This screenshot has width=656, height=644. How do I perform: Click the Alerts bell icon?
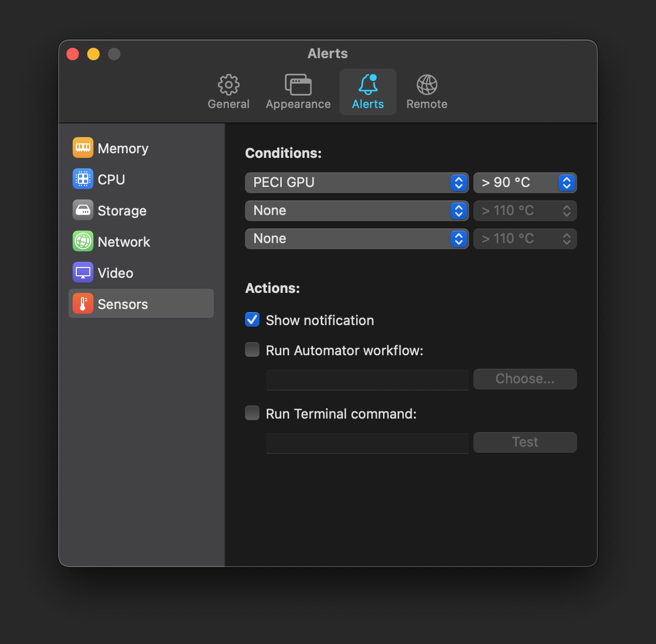tap(368, 91)
